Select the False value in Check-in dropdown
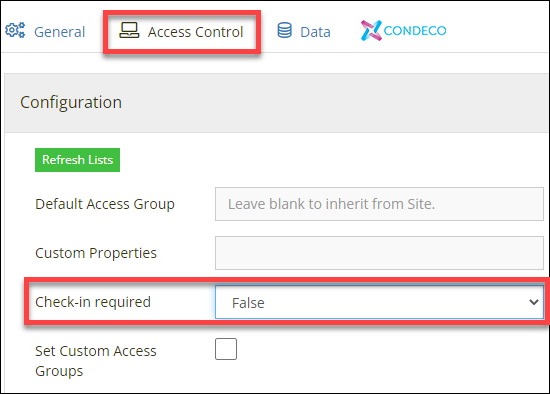Viewport: 550px width, 394px height. click(248, 303)
